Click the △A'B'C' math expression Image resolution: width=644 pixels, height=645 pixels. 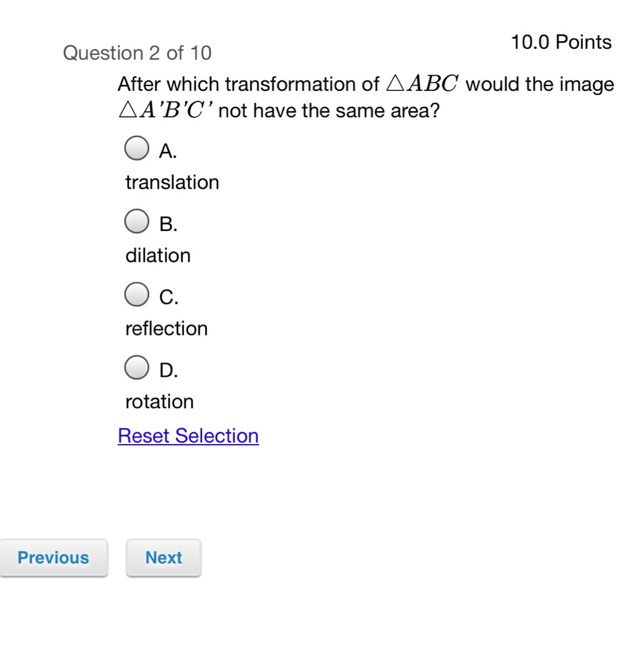[x=167, y=110]
